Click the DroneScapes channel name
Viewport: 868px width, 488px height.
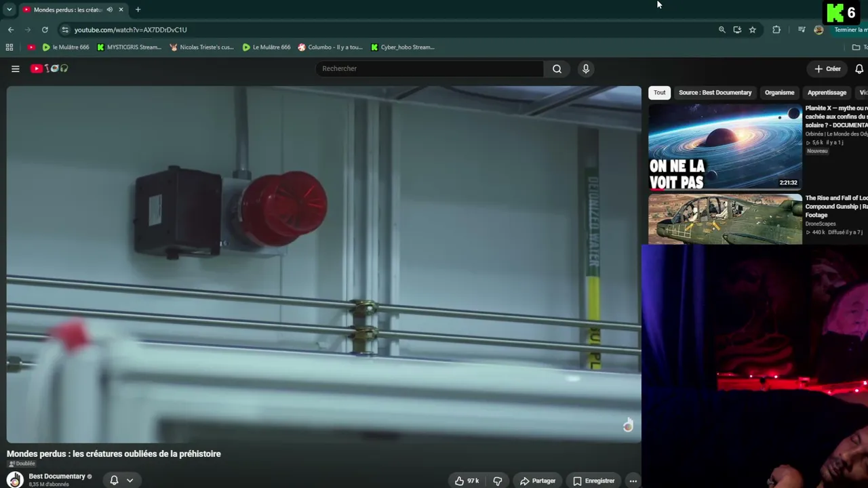[x=821, y=224]
